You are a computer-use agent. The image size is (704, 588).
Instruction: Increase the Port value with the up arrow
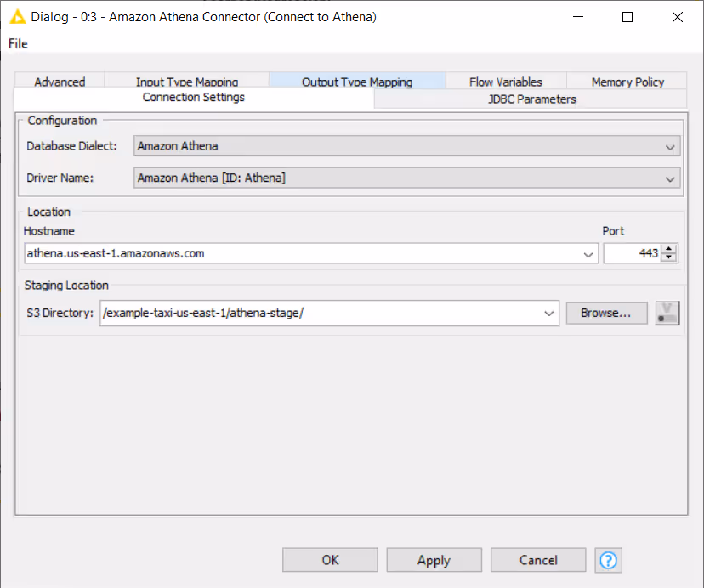[669, 249]
